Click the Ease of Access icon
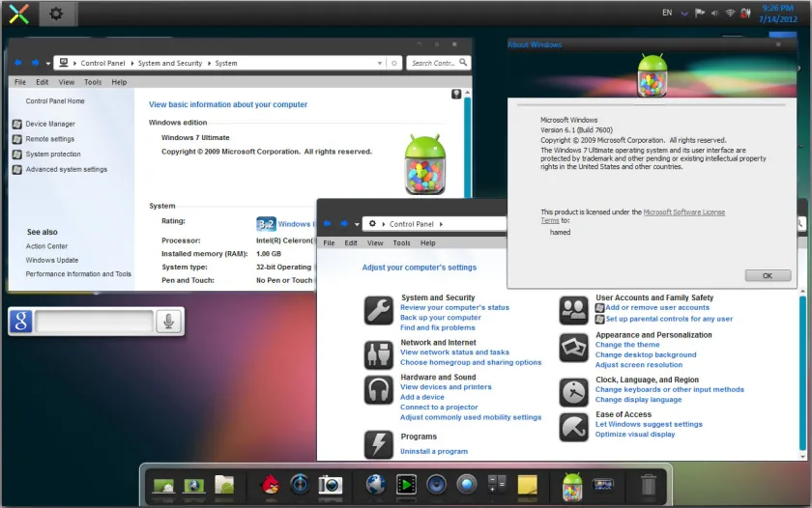 574,427
